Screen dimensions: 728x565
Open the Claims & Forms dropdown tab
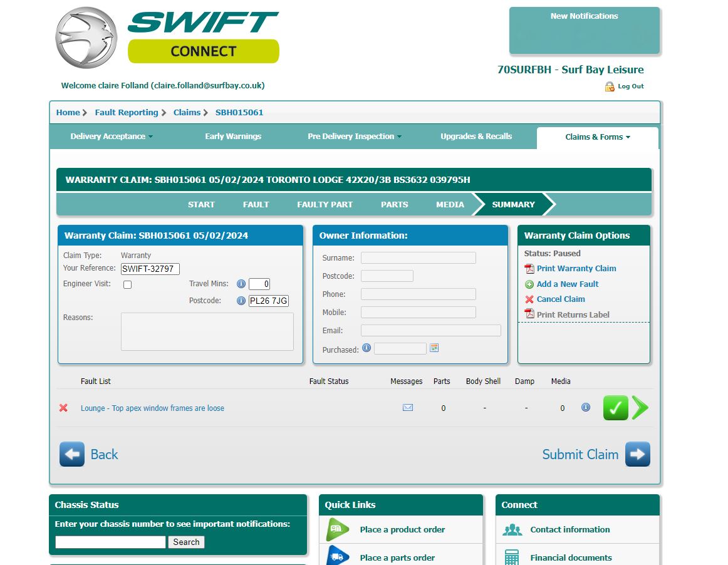pyautogui.click(x=598, y=137)
